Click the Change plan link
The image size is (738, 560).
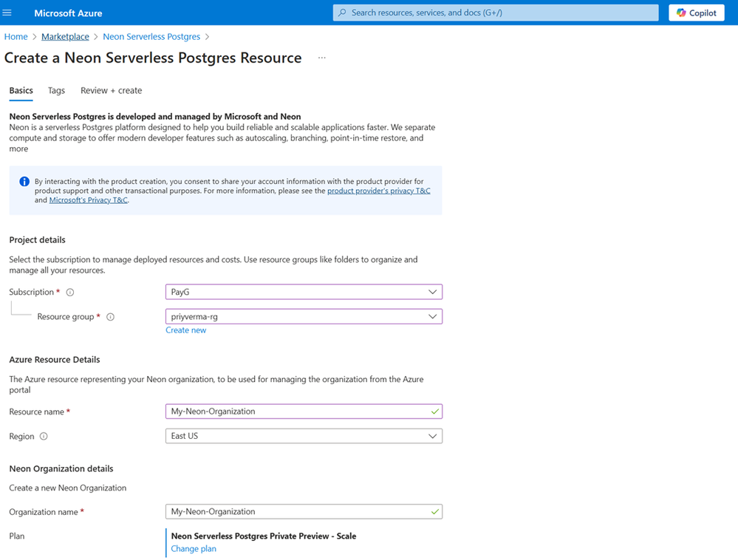coord(194,549)
